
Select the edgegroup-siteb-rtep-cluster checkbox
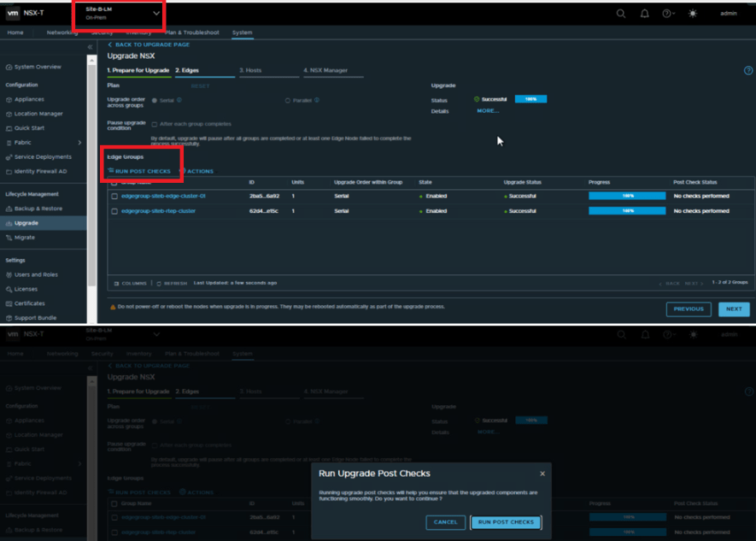(x=114, y=210)
